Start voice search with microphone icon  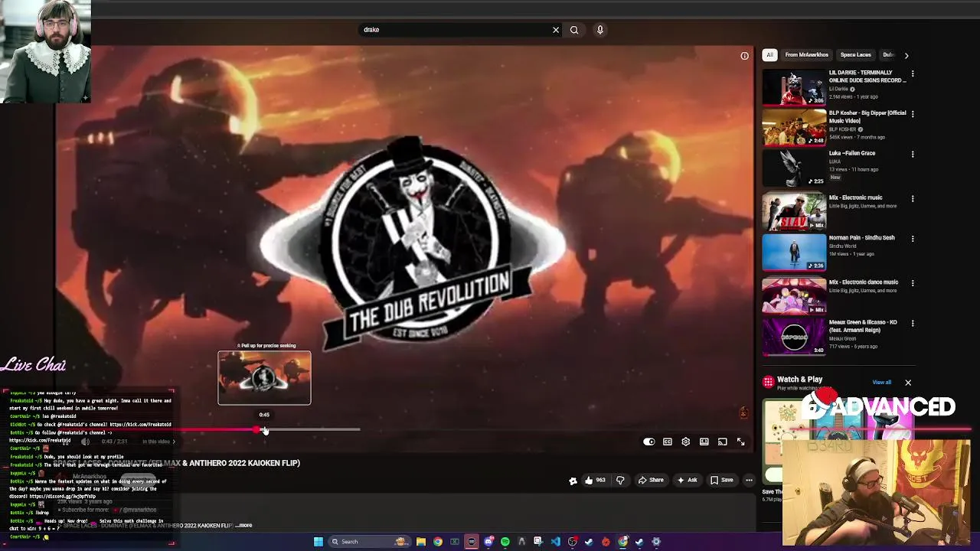click(600, 30)
